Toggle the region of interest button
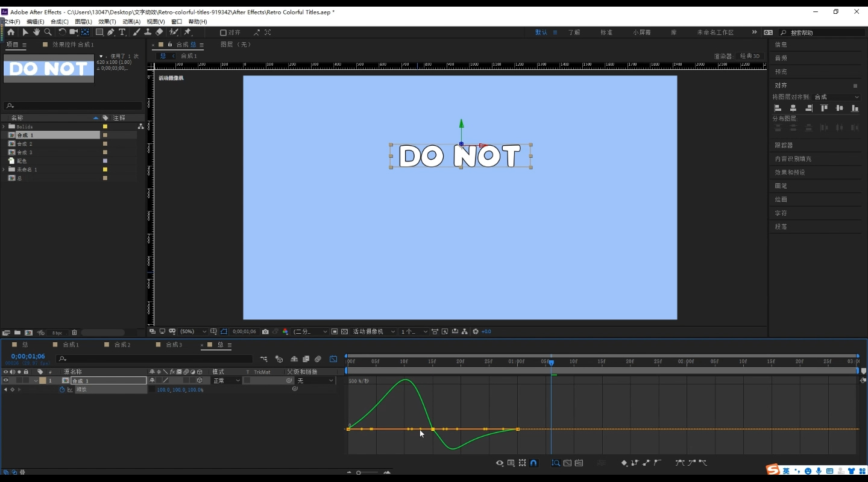 click(x=335, y=331)
